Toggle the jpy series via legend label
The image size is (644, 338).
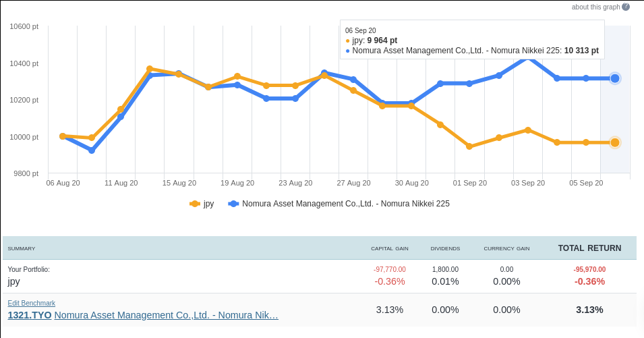(208, 204)
